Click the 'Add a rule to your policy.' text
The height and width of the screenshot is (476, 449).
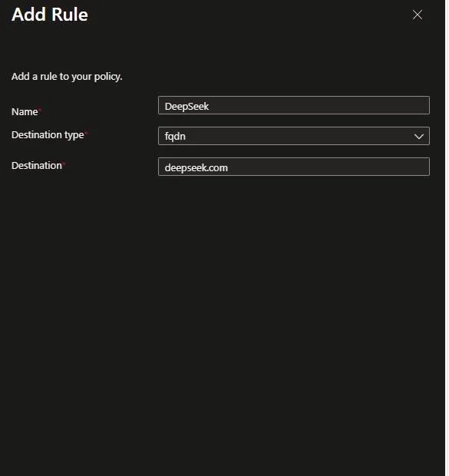[x=67, y=77]
